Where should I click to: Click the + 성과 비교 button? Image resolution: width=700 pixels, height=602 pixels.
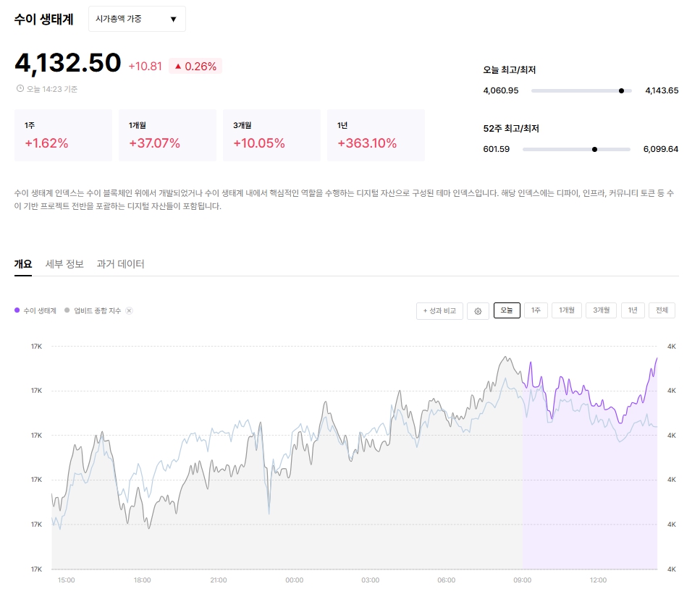(x=439, y=311)
